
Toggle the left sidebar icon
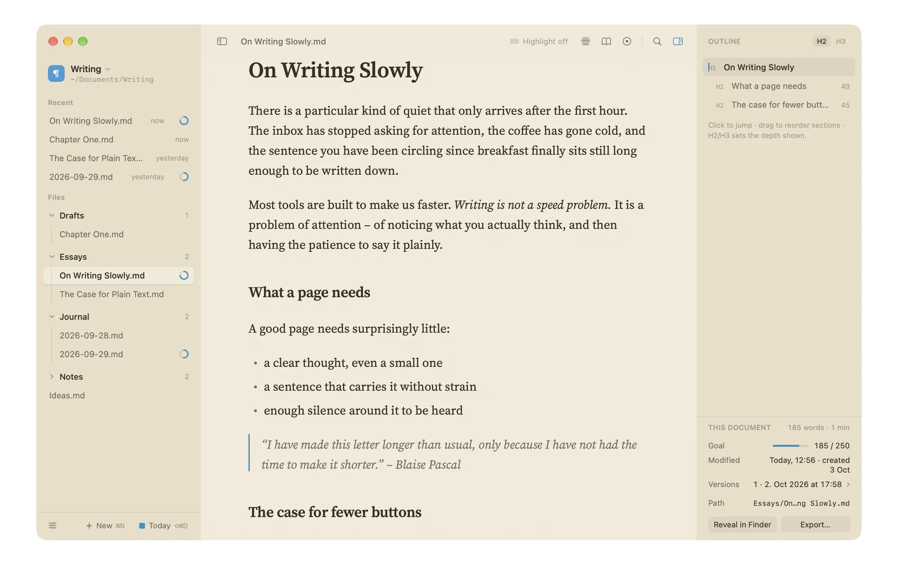pos(222,41)
